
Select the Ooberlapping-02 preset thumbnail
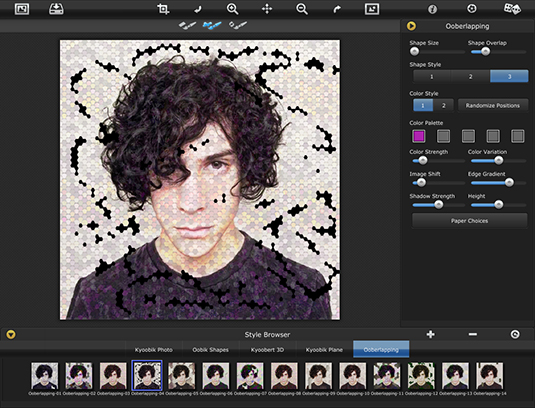pyautogui.click(x=79, y=376)
